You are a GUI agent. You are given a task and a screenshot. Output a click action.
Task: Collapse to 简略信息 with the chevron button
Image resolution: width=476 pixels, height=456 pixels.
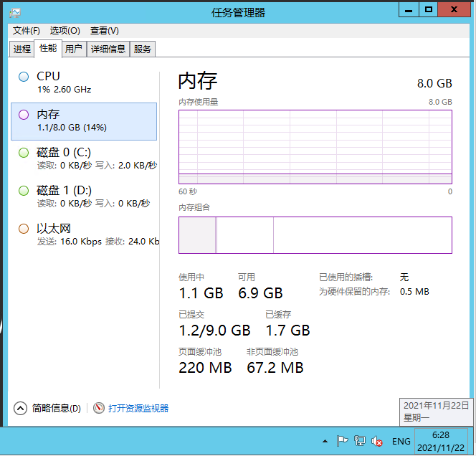click(x=21, y=408)
